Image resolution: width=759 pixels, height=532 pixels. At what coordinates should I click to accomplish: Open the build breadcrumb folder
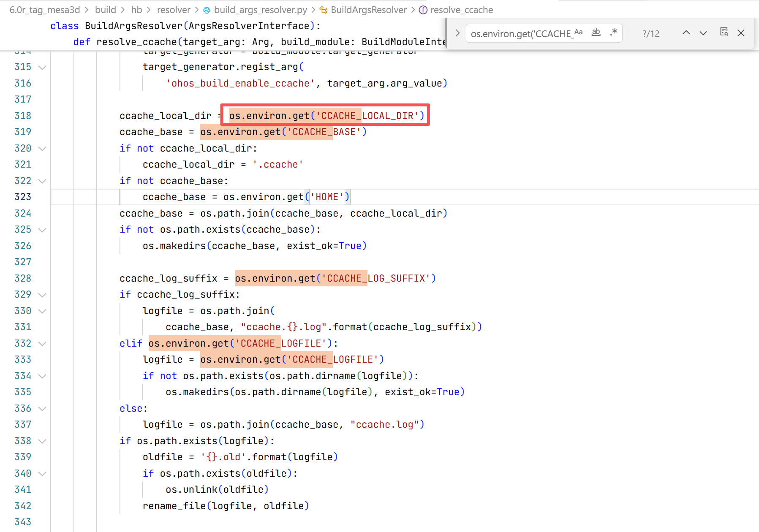pyautogui.click(x=106, y=10)
